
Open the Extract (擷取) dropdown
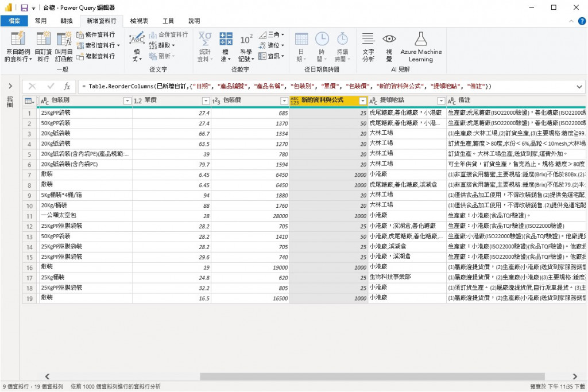tap(162, 45)
